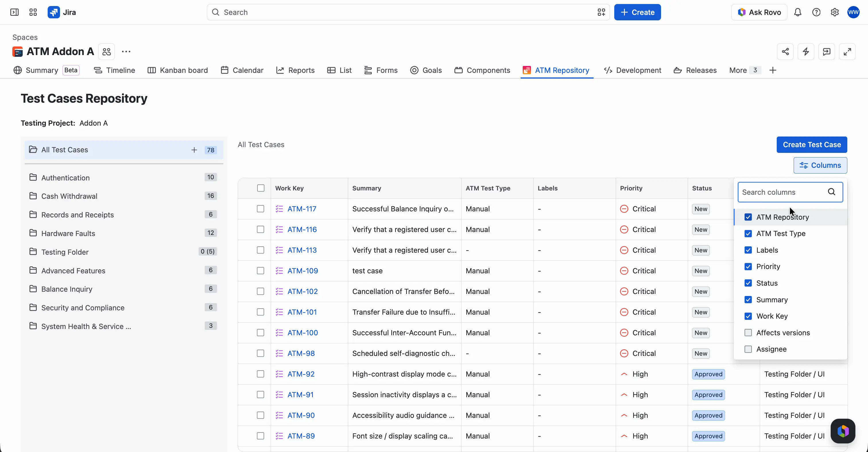This screenshot has width=868, height=452.
Task: Open the ATM-116 work key link
Action: point(302,229)
